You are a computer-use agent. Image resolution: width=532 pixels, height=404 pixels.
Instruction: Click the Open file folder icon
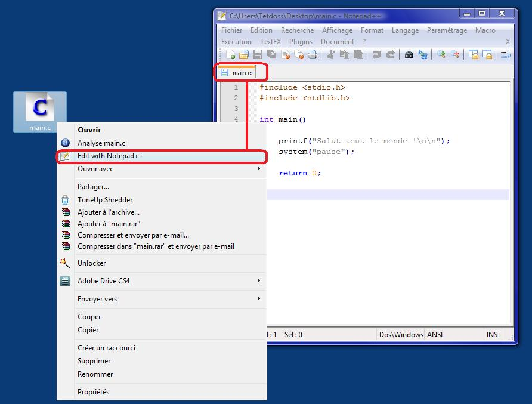click(x=244, y=54)
